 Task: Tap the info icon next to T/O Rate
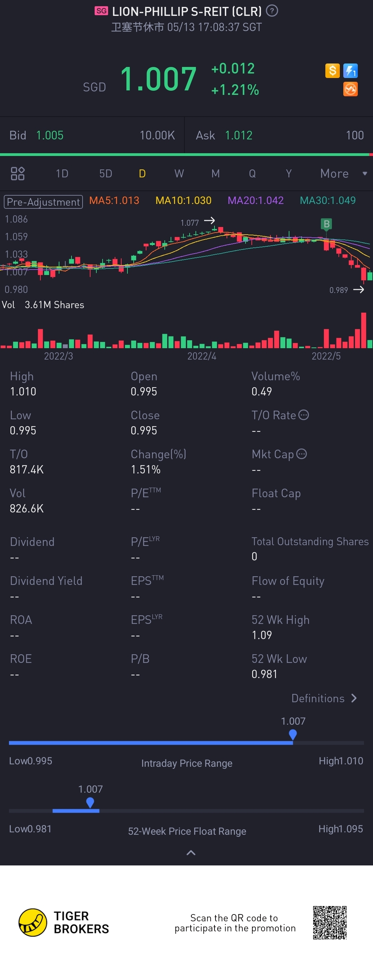pyautogui.click(x=303, y=415)
